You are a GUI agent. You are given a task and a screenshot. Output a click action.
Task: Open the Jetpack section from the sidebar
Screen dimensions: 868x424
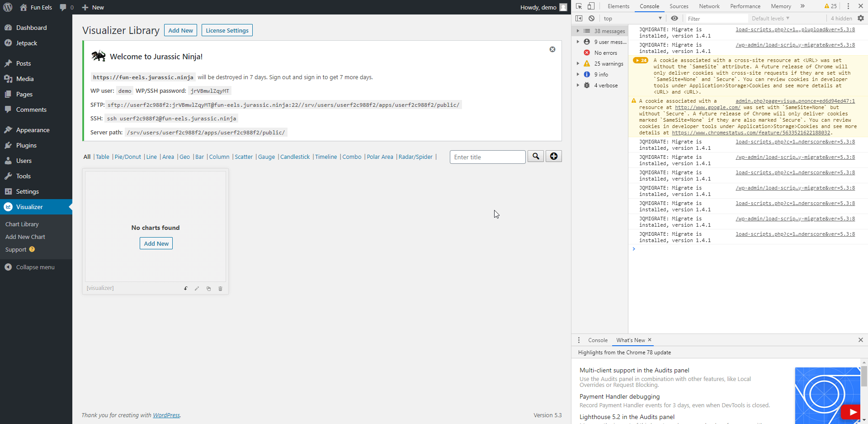tap(26, 43)
